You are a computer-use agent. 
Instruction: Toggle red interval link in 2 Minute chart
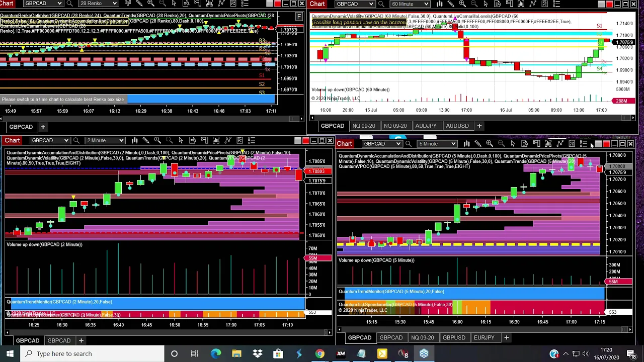click(x=306, y=140)
